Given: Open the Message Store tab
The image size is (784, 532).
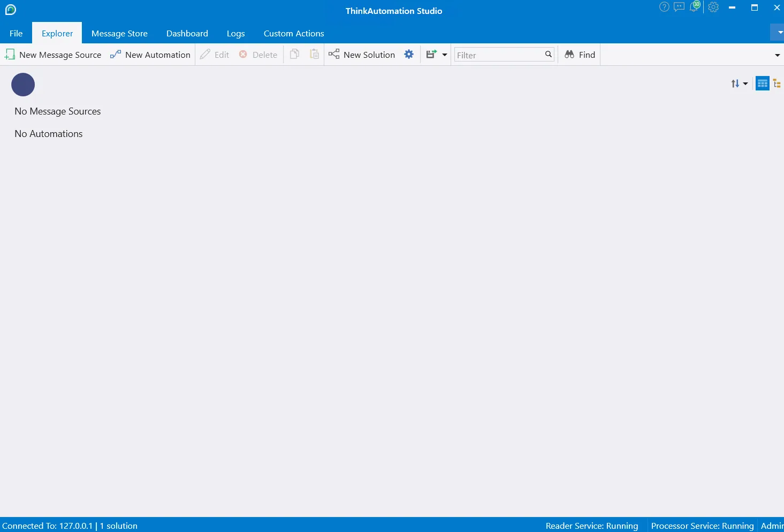Looking at the screenshot, I should [119, 33].
